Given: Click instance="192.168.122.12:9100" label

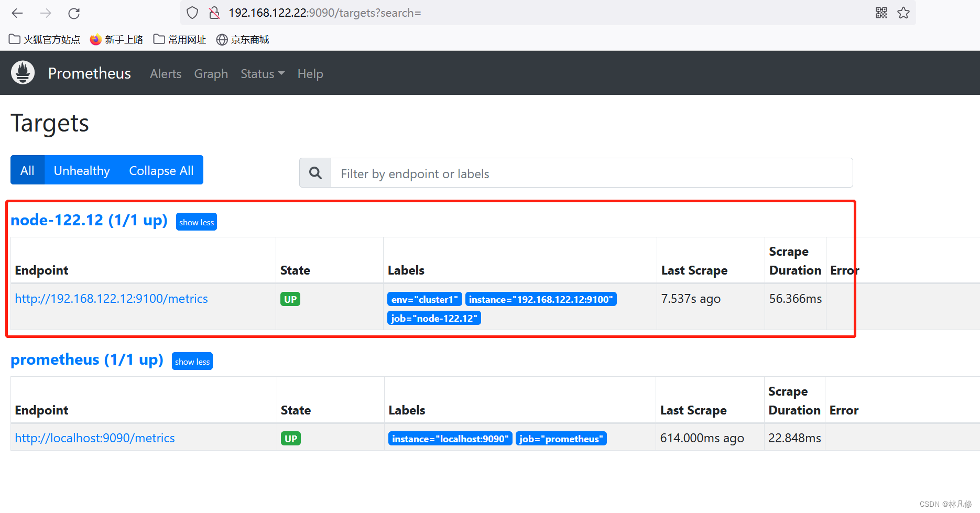Looking at the screenshot, I should click(541, 299).
